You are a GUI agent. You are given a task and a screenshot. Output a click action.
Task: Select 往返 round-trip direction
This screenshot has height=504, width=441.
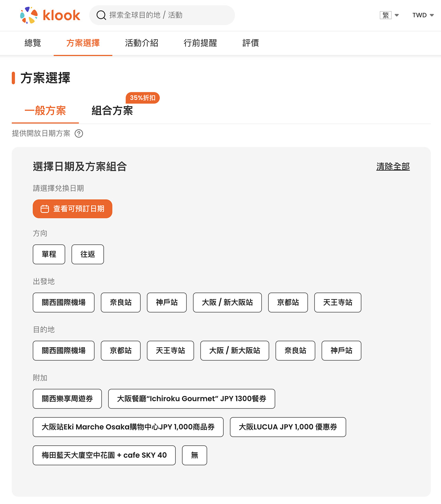tap(88, 254)
